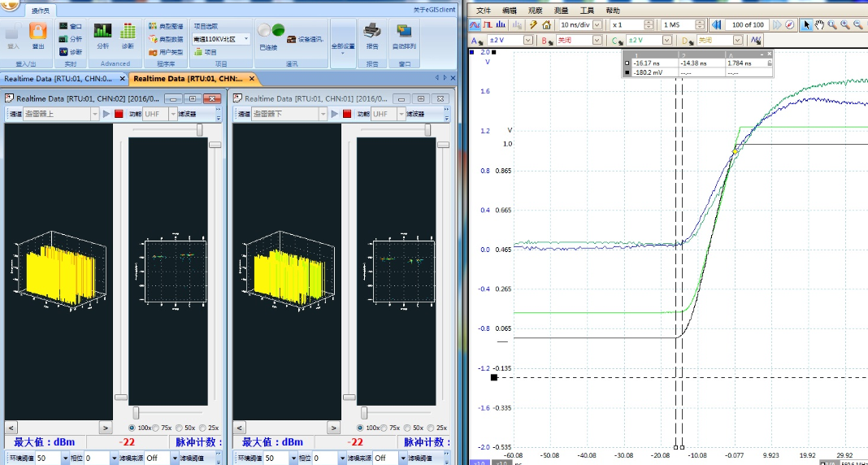Select 50x radio button in CHN:01 window
Screen dimensions: 868x465
tap(406, 428)
